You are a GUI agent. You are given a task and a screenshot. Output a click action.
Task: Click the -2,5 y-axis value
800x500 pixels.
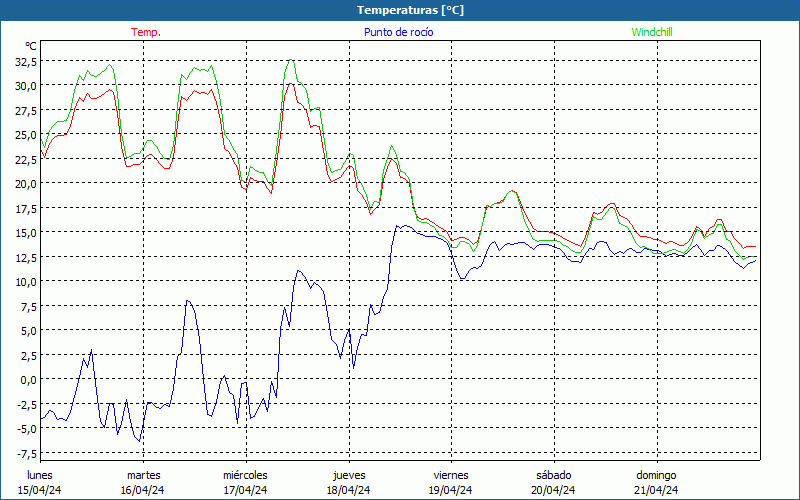[x=27, y=404]
